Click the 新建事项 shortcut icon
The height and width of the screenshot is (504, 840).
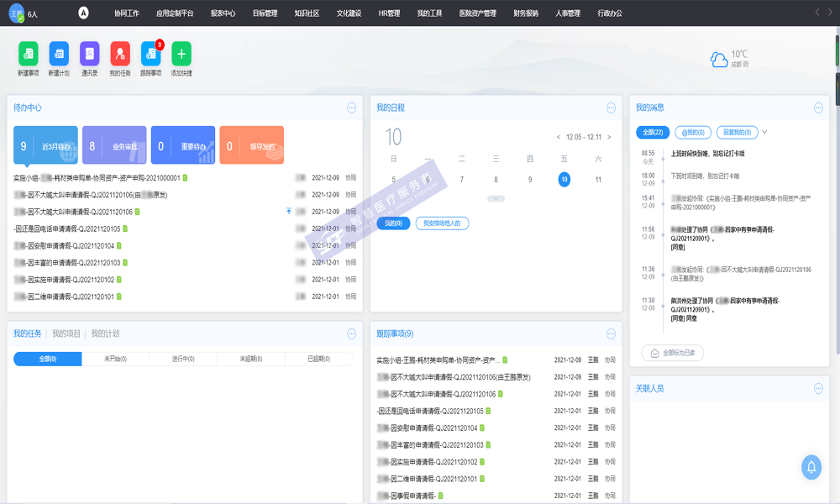tap(29, 54)
